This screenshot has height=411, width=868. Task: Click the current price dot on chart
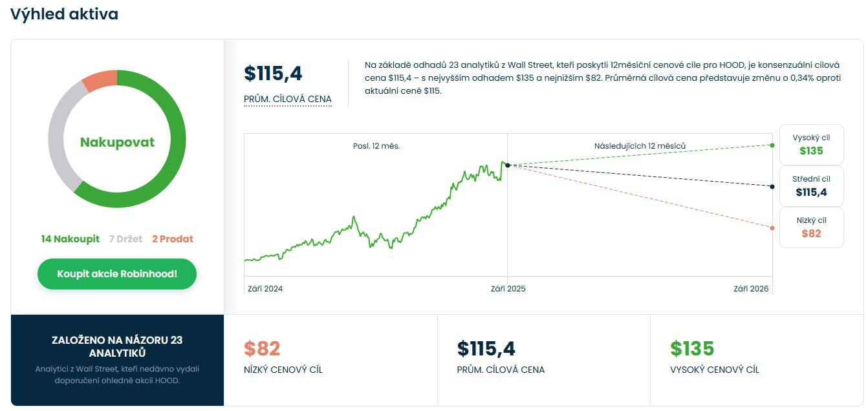pyautogui.click(x=508, y=165)
